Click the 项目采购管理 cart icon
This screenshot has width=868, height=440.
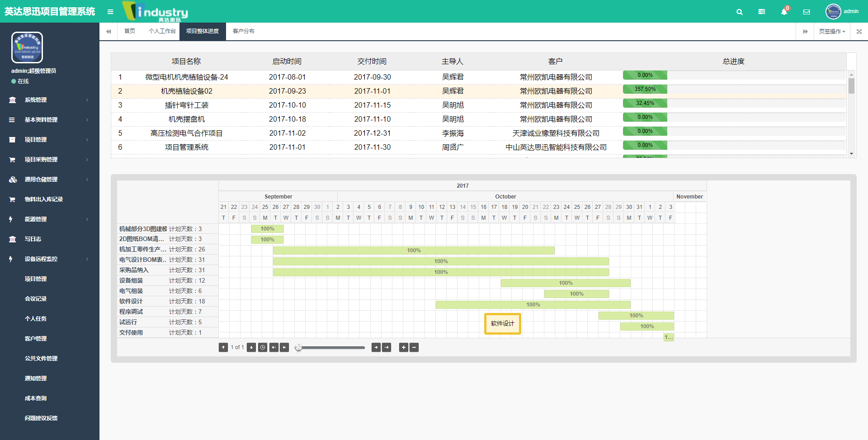(13, 160)
